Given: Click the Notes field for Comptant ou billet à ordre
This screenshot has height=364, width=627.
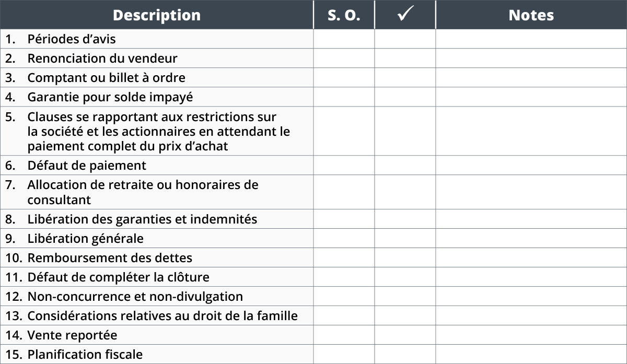Looking at the screenshot, I should pos(531,77).
